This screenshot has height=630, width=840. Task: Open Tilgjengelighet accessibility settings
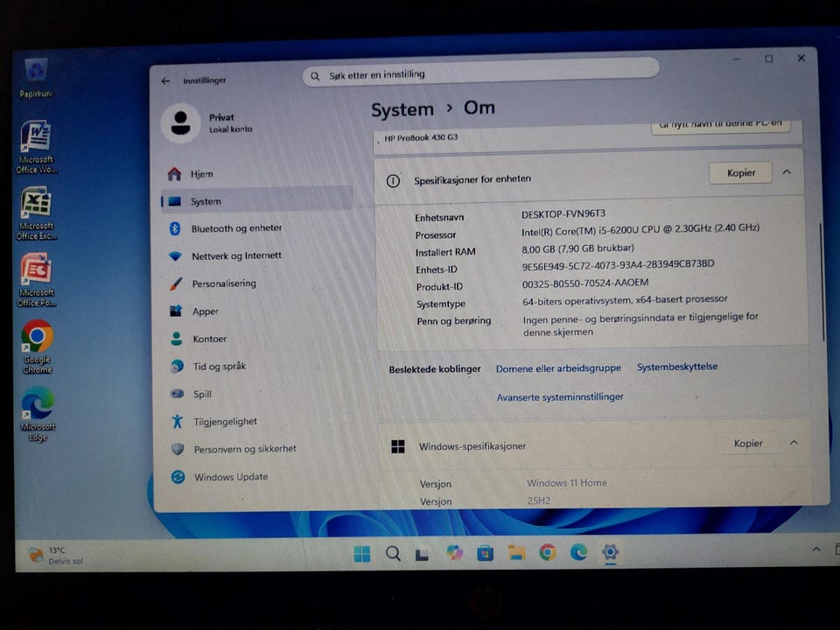point(225,422)
